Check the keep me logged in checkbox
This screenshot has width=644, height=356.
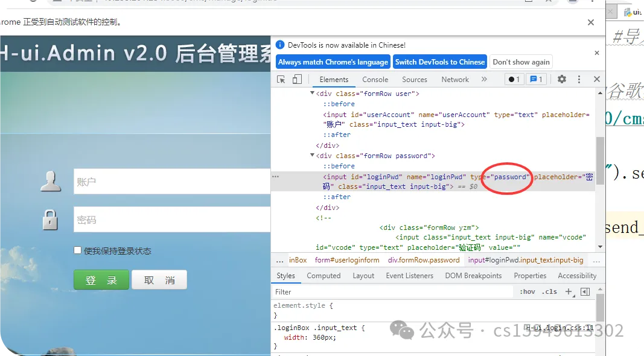click(78, 250)
